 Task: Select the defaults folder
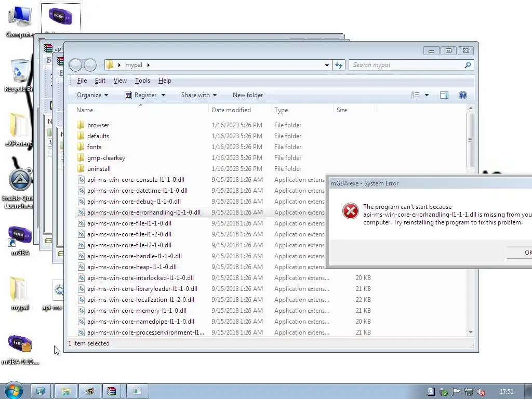(x=98, y=136)
